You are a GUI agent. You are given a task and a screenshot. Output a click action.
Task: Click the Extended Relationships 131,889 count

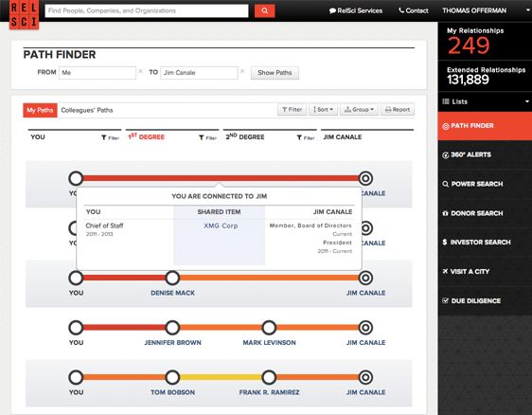[x=468, y=80]
